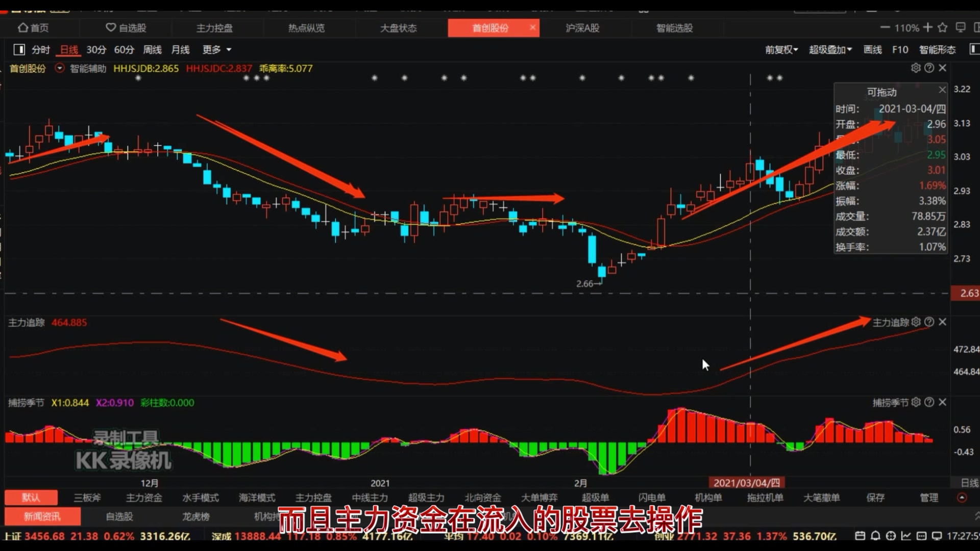Open the 新闻资讯 bottom tab

(42, 516)
